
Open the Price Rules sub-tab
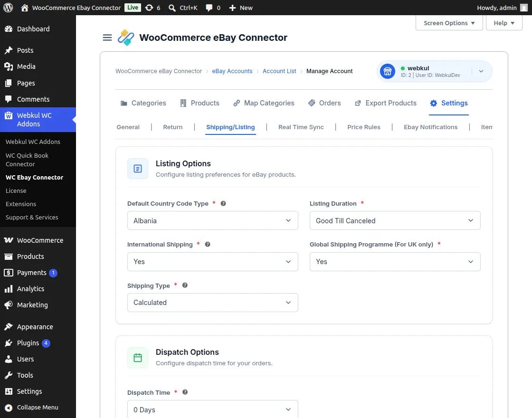(x=364, y=127)
